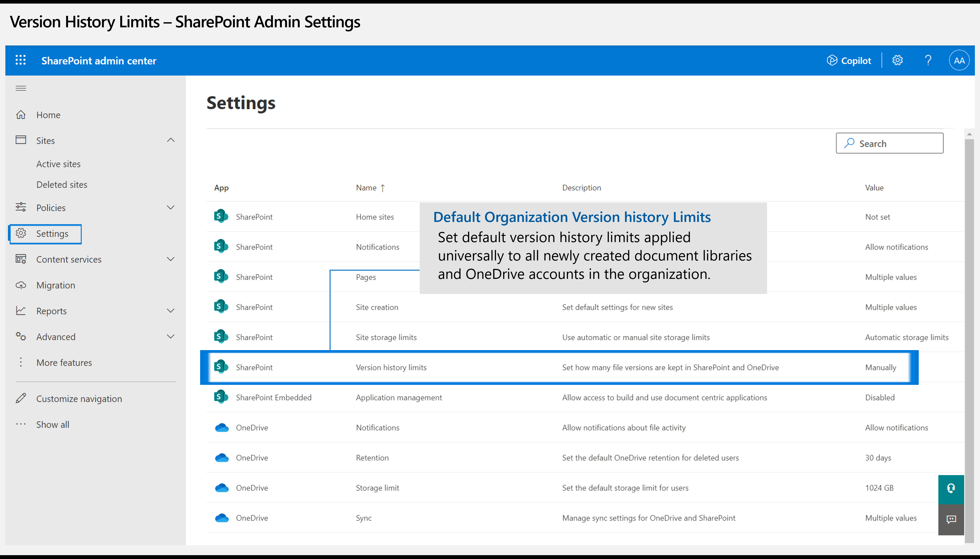Viewport: 980px width, 559px height.
Task: Expand the Content services chevron
Action: pos(171,259)
